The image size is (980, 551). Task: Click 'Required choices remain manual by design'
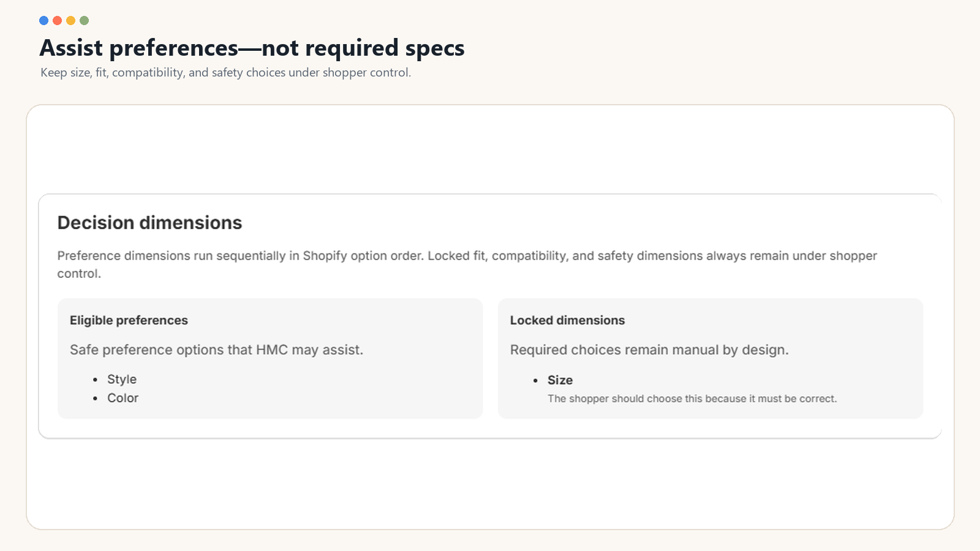[x=649, y=350]
